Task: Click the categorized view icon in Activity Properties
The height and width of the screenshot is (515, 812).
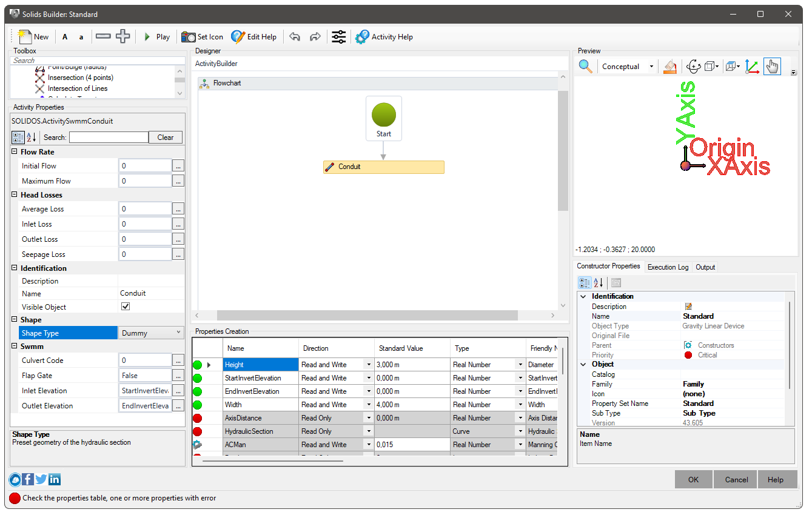Action: 18,138
